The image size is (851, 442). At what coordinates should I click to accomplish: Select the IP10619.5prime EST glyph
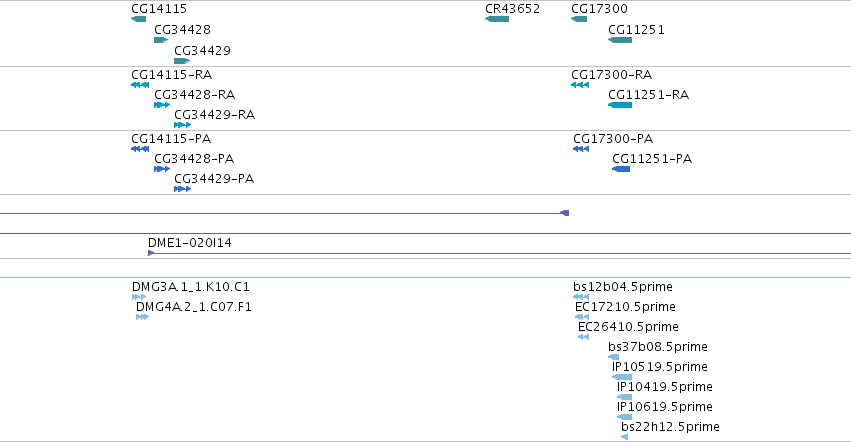[624, 417]
